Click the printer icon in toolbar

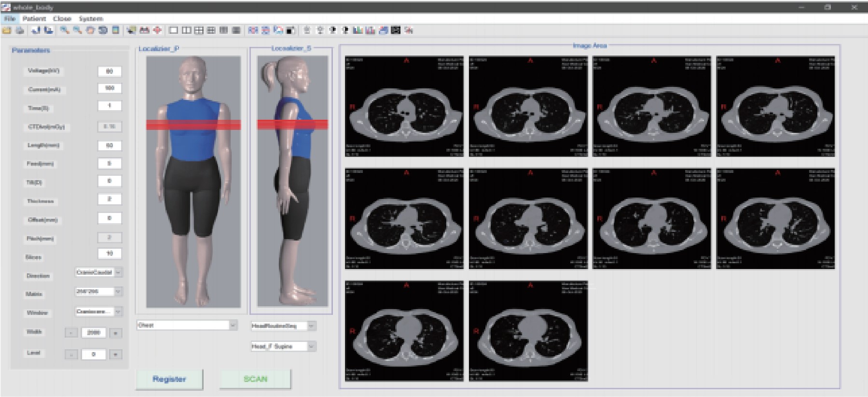coord(20,30)
